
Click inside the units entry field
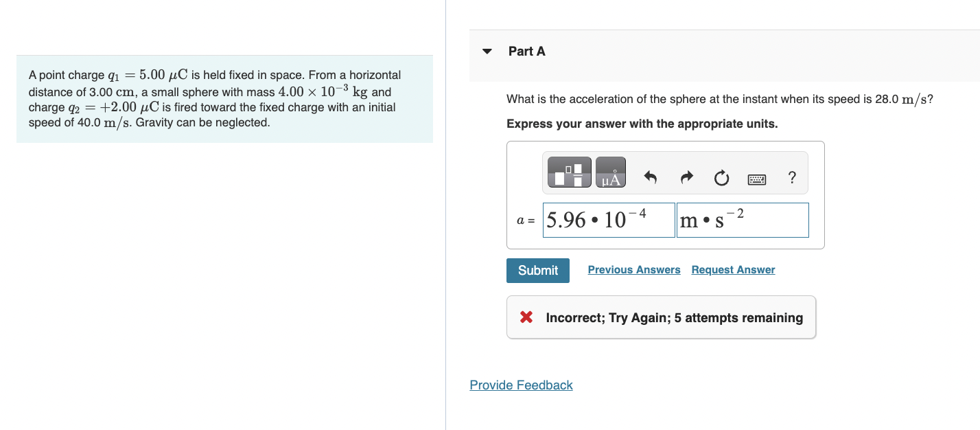[x=743, y=220]
